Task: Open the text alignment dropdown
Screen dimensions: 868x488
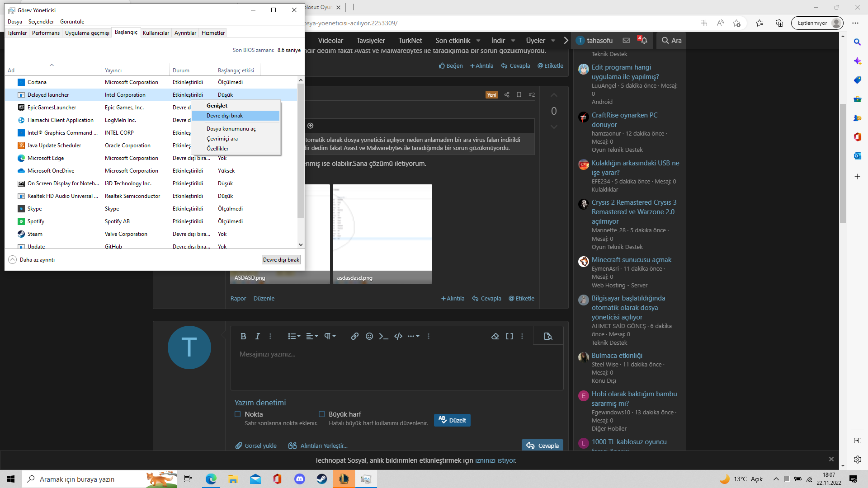Action: click(x=312, y=336)
